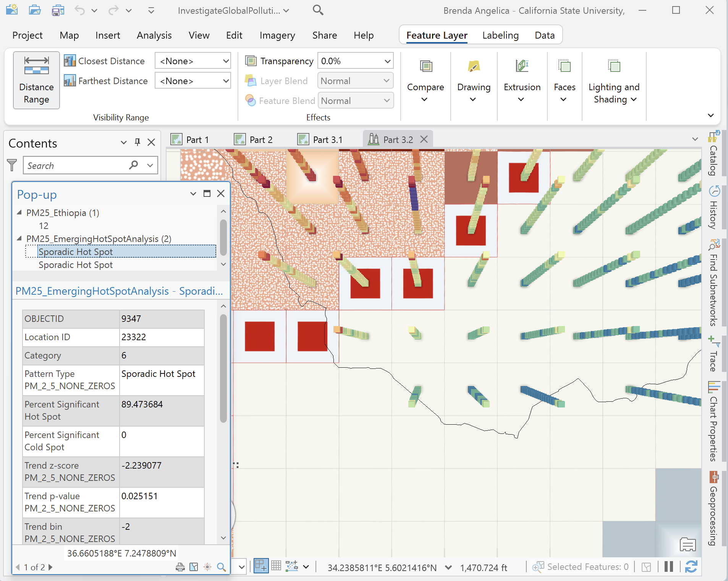The width and height of the screenshot is (728, 581).
Task: Open the Geoprocessing side pane
Action: pyautogui.click(x=713, y=509)
